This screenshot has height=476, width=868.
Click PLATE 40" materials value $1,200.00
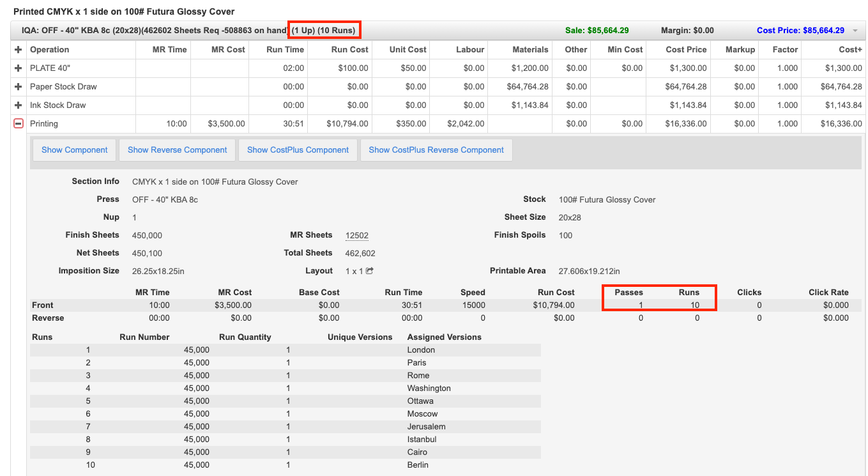coord(529,68)
